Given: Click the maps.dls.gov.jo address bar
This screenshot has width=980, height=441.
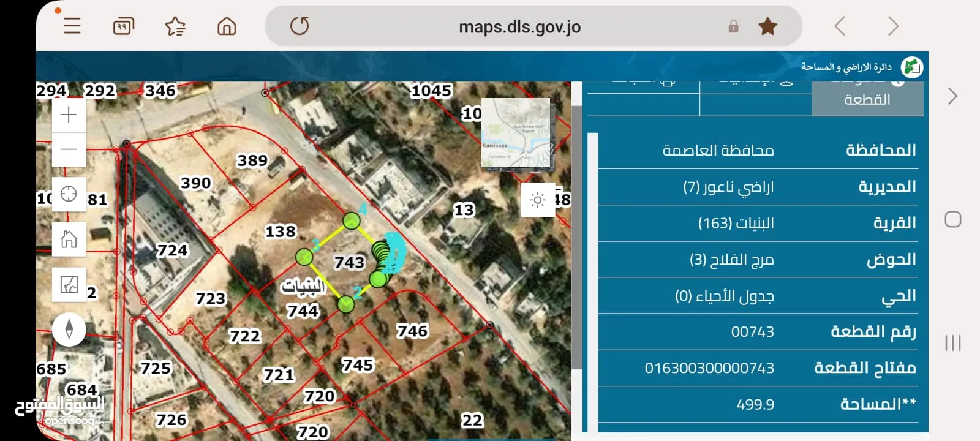Looking at the screenshot, I should (519, 26).
